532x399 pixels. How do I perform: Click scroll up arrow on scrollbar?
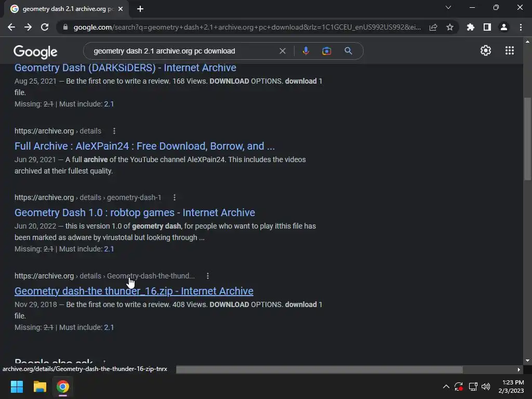click(x=527, y=42)
